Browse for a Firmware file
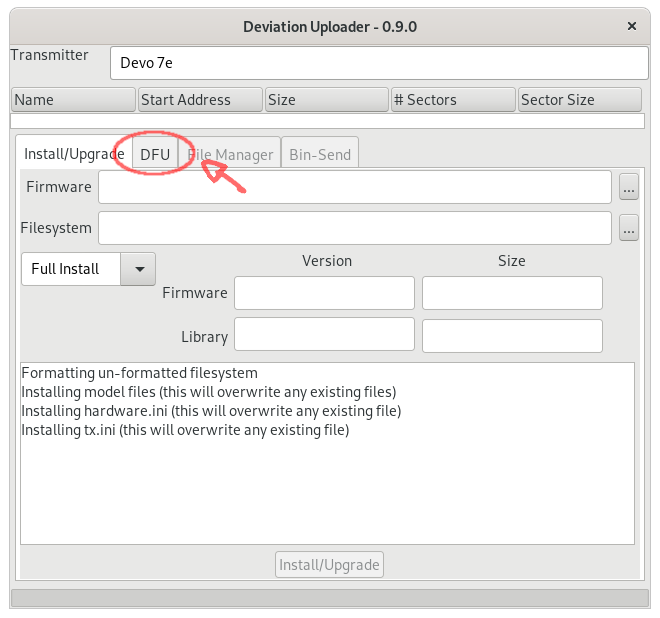Image resolution: width=660 pixels, height=618 pixels. click(x=629, y=187)
